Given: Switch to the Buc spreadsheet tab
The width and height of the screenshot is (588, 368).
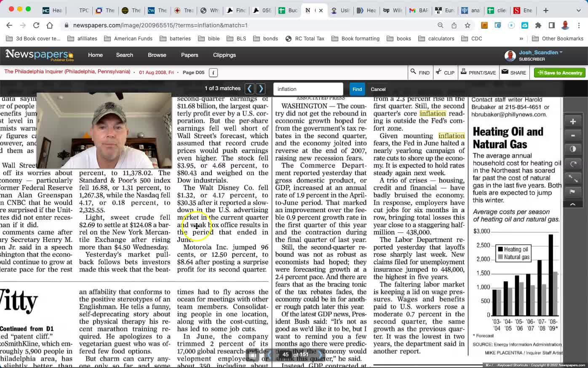Looking at the screenshot, I should [x=288, y=11].
